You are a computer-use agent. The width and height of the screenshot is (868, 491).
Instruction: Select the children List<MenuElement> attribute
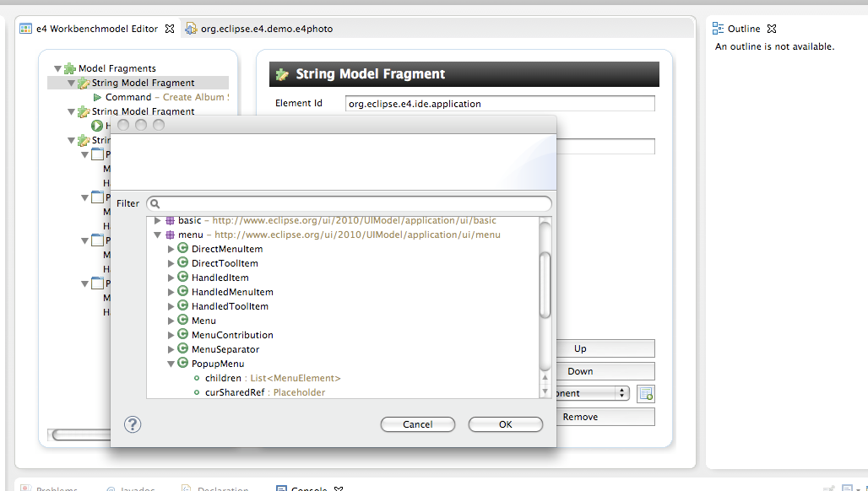click(x=273, y=378)
